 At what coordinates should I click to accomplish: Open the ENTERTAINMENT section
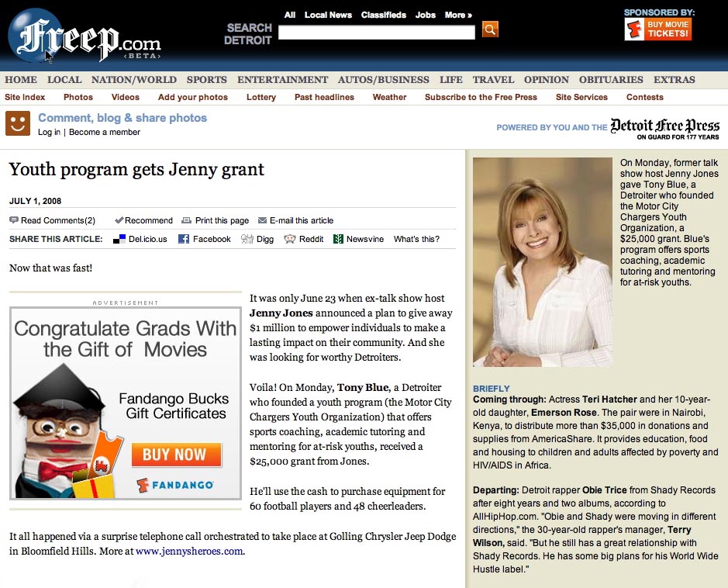coord(282,79)
